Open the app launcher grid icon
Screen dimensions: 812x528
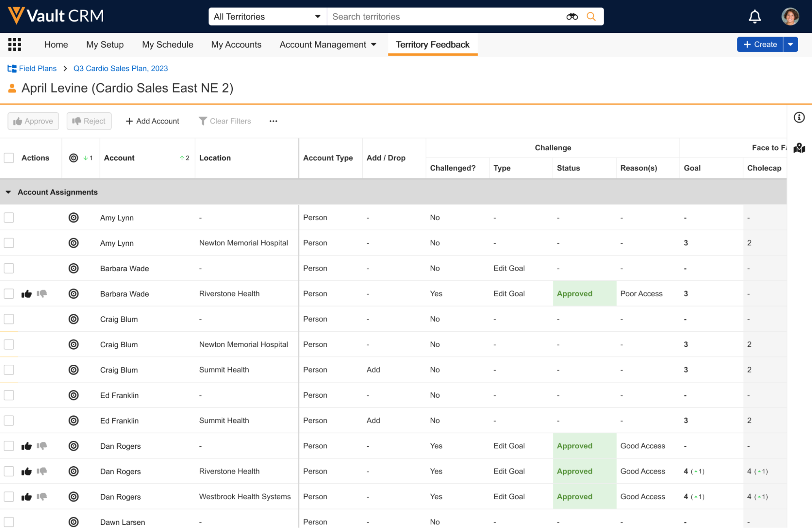coord(15,44)
